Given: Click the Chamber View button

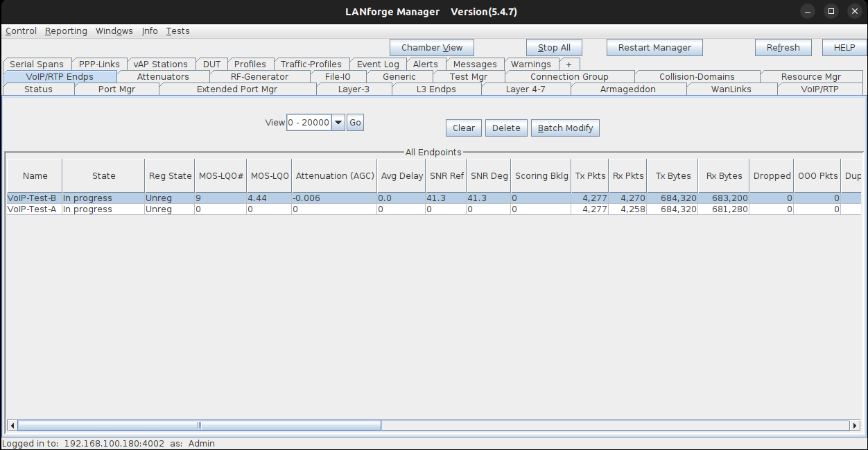Looking at the screenshot, I should tap(432, 48).
